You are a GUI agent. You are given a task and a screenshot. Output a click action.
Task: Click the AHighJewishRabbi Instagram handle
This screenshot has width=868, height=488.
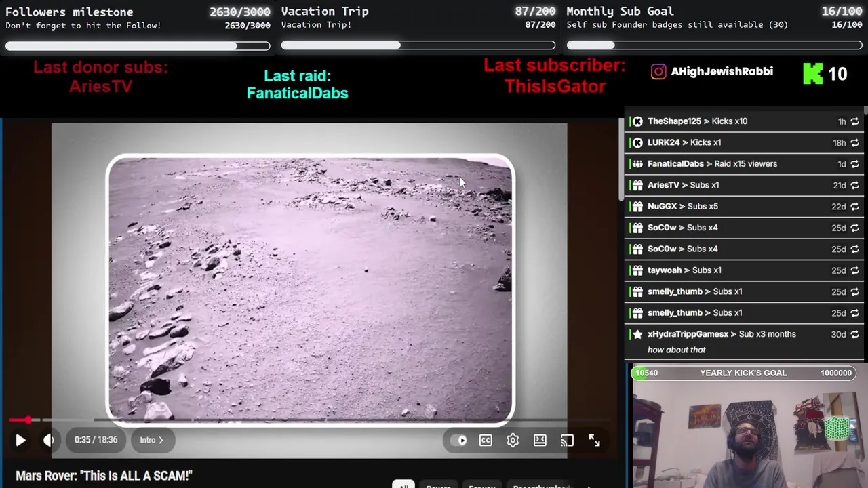[x=722, y=72]
